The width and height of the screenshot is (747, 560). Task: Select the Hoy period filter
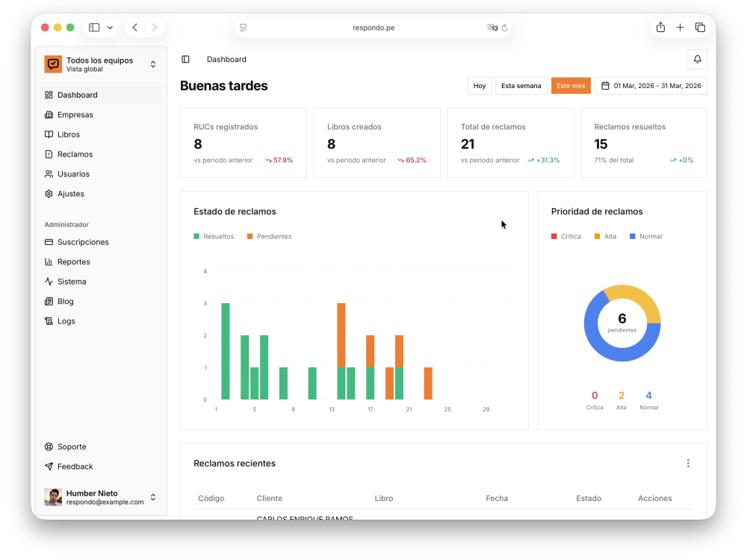point(480,86)
